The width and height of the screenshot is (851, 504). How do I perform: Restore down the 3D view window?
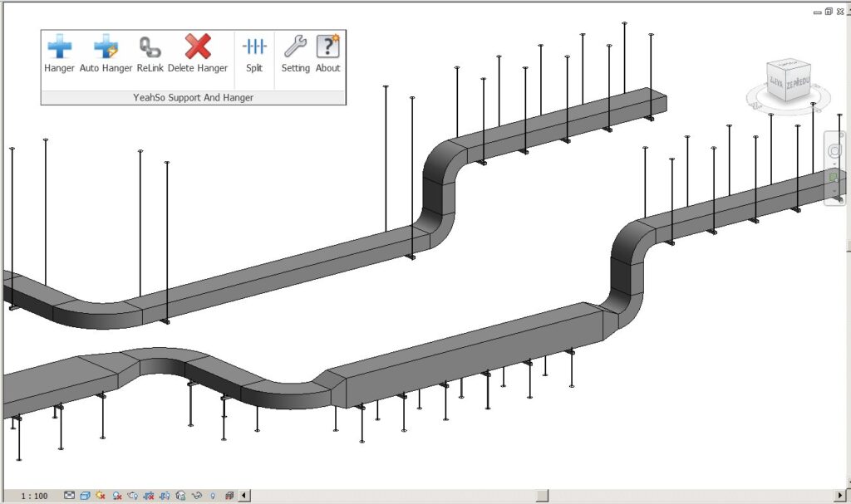829,12
